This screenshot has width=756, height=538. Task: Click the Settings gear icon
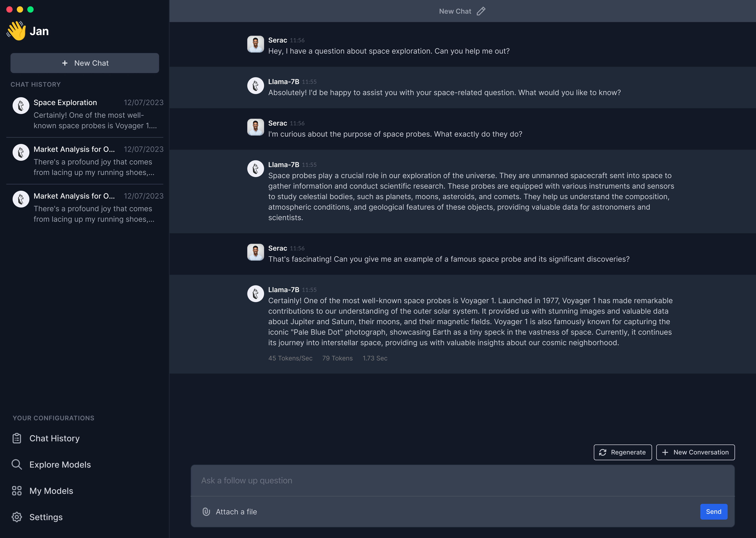pyautogui.click(x=17, y=517)
